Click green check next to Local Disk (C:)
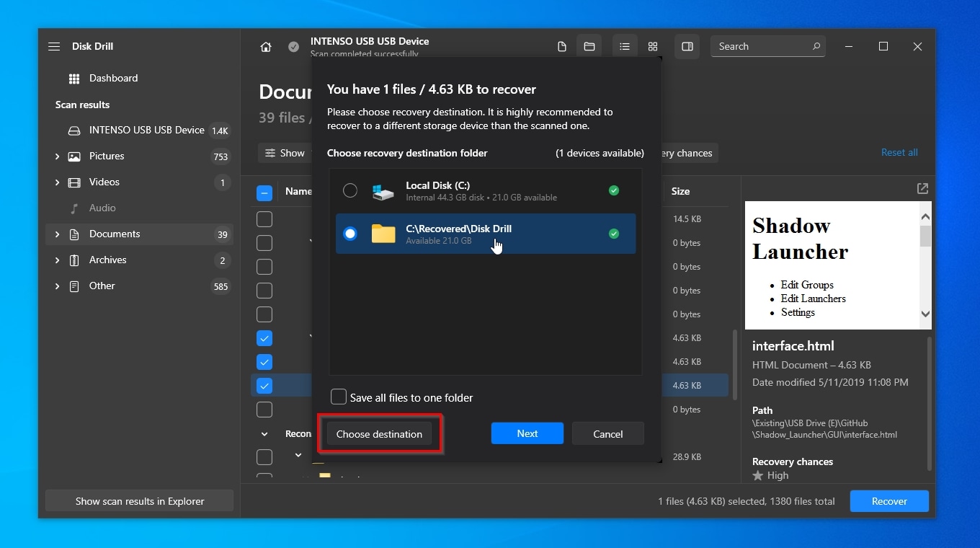This screenshot has height=548, width=980. 614,190
